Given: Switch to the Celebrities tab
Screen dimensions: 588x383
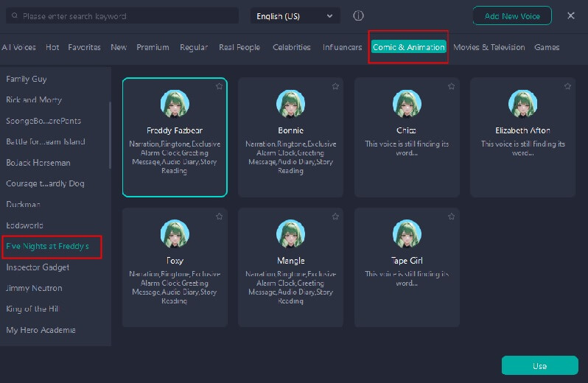Looking at the screenshot, I should click(x=291, y=47).
